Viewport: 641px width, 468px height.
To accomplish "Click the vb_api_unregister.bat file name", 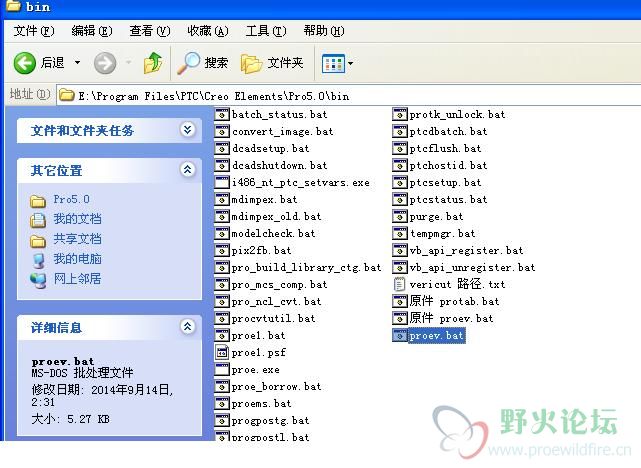I will (x=472, y=267).
